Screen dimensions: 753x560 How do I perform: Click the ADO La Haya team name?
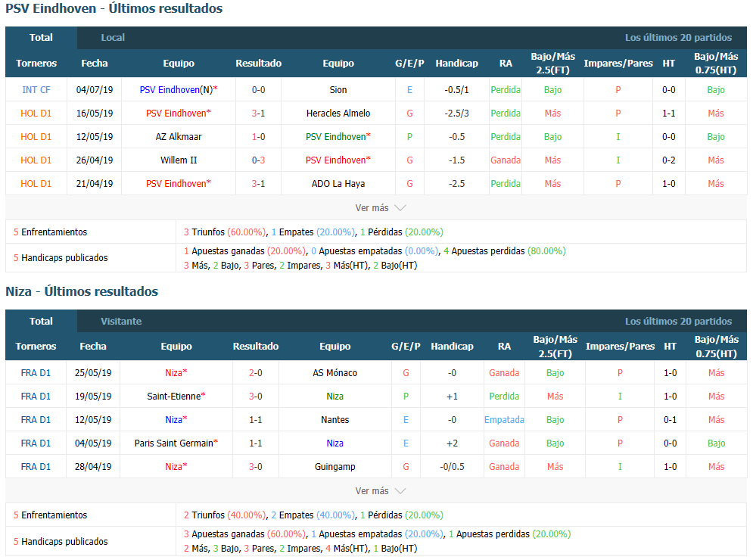[x=338, y=184]
